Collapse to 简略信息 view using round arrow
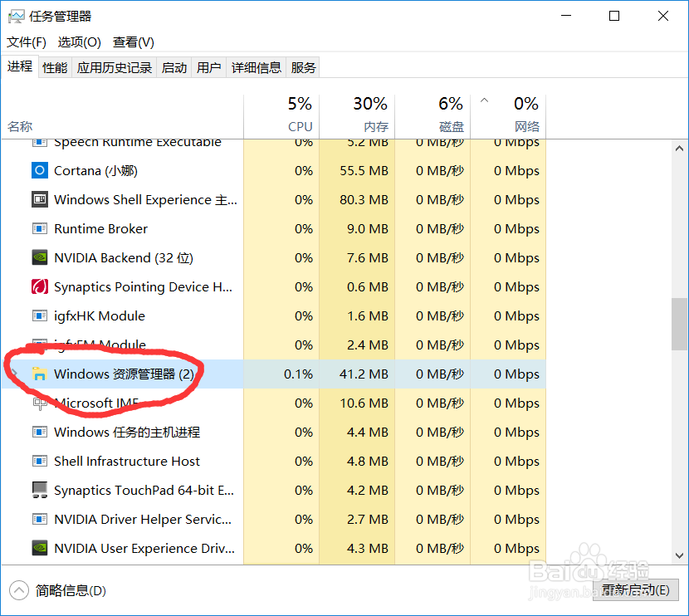The image size is (689, 616). pyautogui.click(x=19, y=590)
